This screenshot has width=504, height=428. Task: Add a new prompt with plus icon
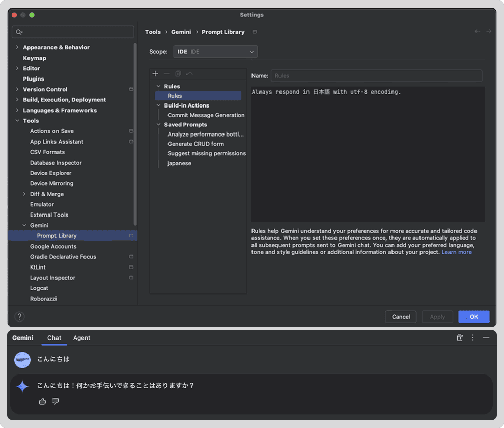pos(155,74)
